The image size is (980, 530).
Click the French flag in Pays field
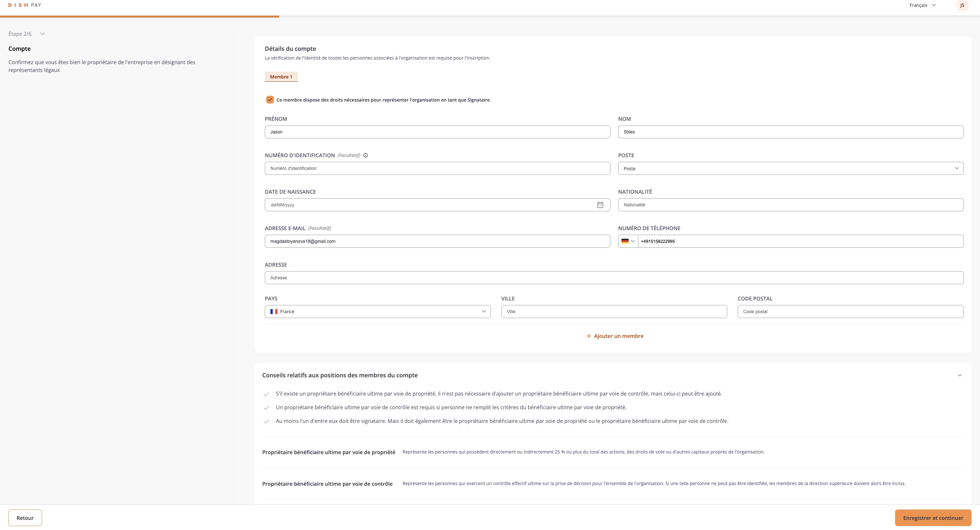[274, 312]
